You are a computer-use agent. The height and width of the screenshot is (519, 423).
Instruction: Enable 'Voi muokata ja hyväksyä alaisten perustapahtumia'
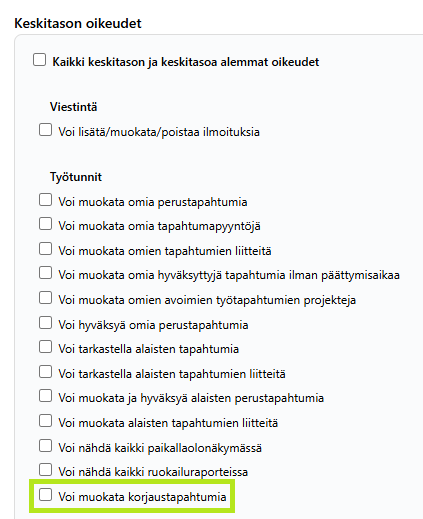(x=45, y=396)
